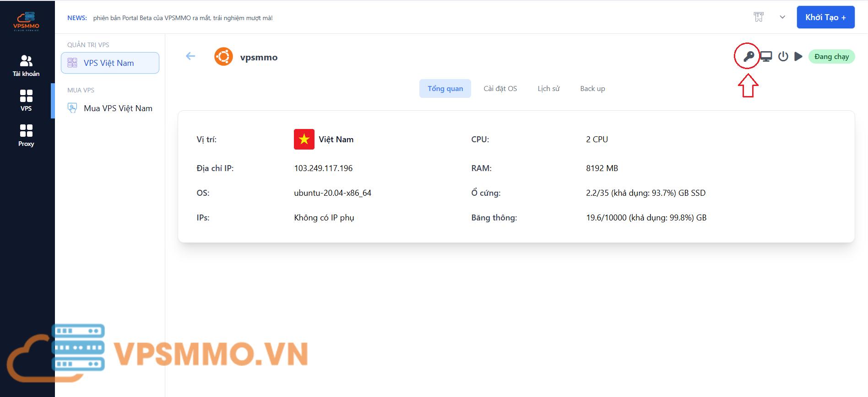Open Mua VPS Việt Nam link
This screenshot has width=868, height=397.
click(118, 108)
